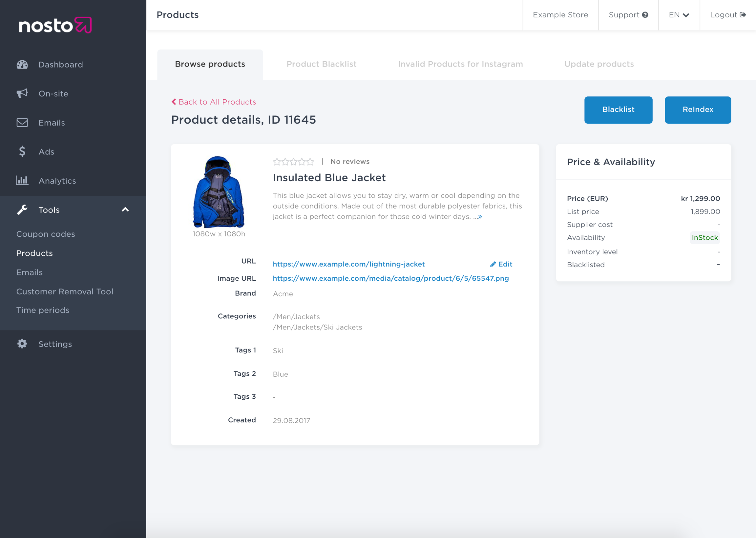Click the blue jacket product thumbnail
This screenshot has height=538, width=756.
click(x=219, y=192)
